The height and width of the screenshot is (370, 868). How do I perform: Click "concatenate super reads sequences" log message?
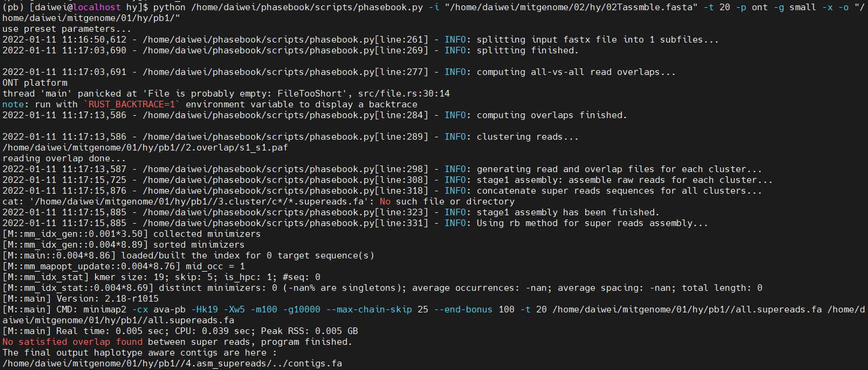[x=619, y=191]
